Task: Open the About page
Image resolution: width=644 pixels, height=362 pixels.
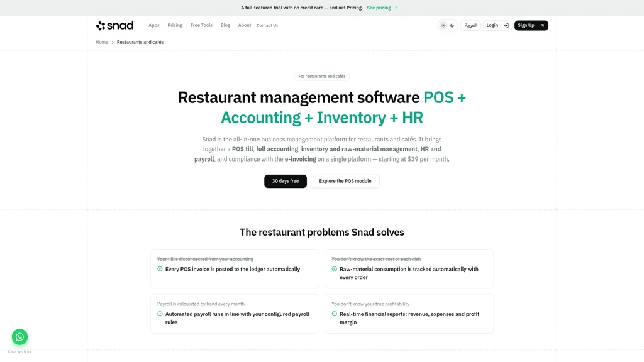Action: pos(245,25)
